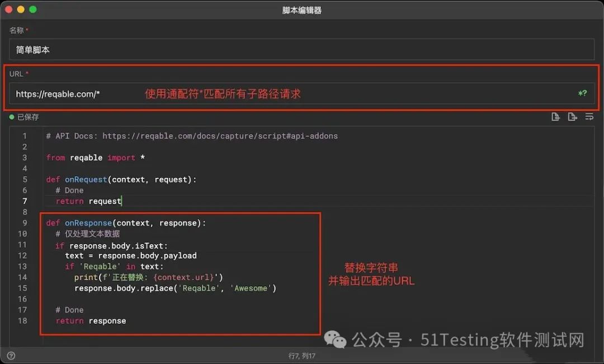The width and height of the screenshot is (604, 364).
Task: Click the 脚本编辑器 title bar text
Action: 302,10
